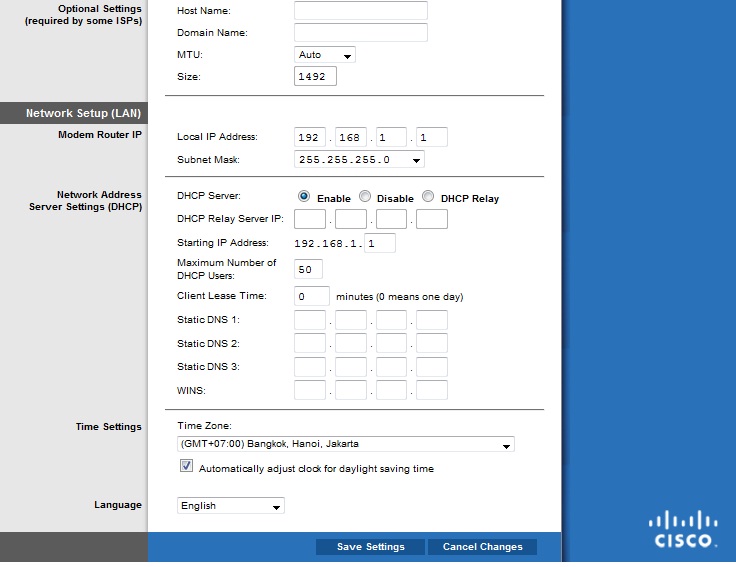Click the last Static DNS 1 octet field

pyautogui.click(x=432, y=320)
